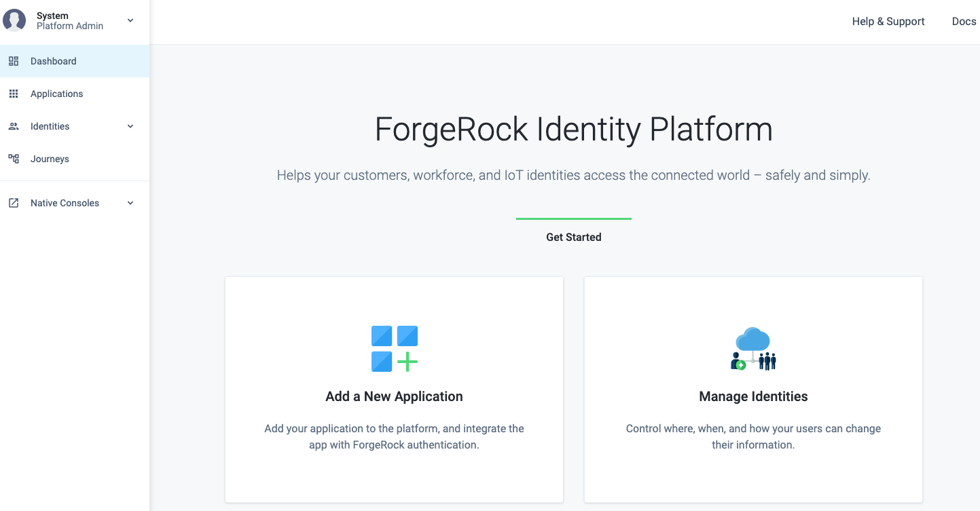Click the Get Started tab
This screenshot has height=511, width=980.
tap(574, 237)
